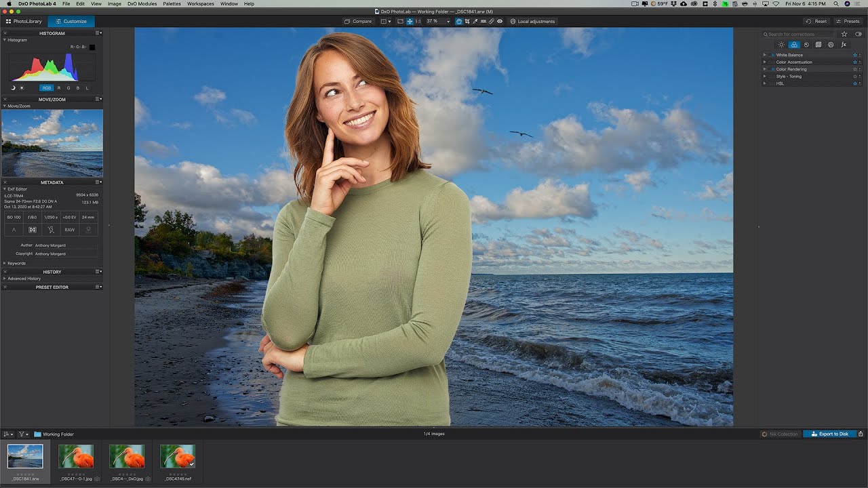Set zoom to 1:1
Screen dimensions: 868x488
click(418, 21)
